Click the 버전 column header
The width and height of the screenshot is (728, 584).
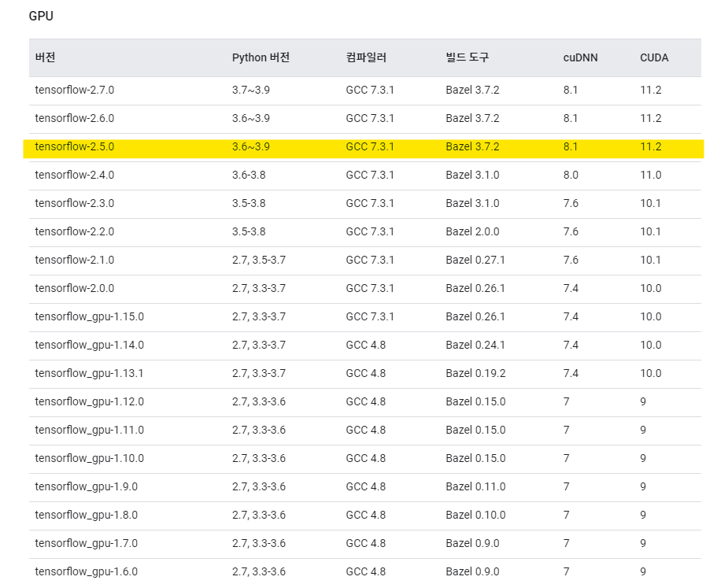click(46, 57)
